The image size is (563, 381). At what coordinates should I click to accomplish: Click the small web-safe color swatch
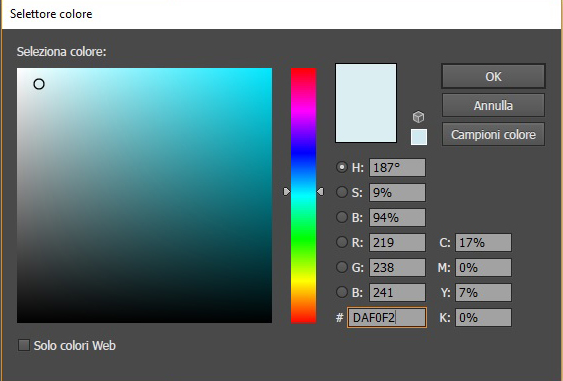(419, 137)
